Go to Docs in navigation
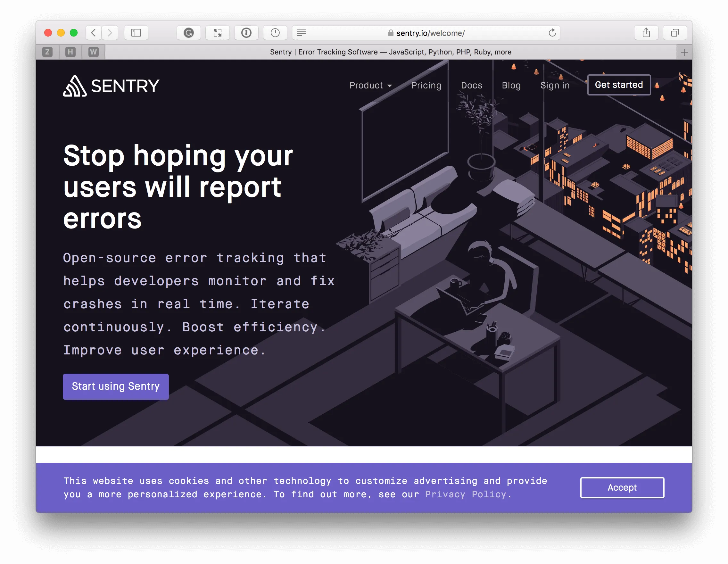This screenshot has width=728, height=564. point(471,85)
